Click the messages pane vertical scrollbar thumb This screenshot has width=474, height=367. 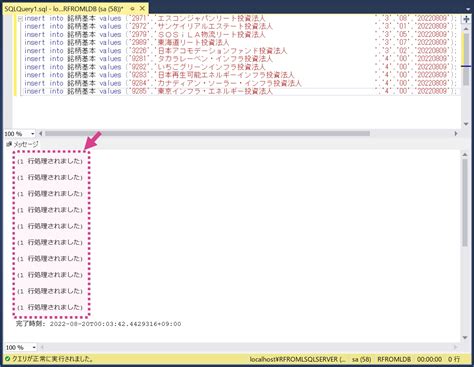pos(465,203)
